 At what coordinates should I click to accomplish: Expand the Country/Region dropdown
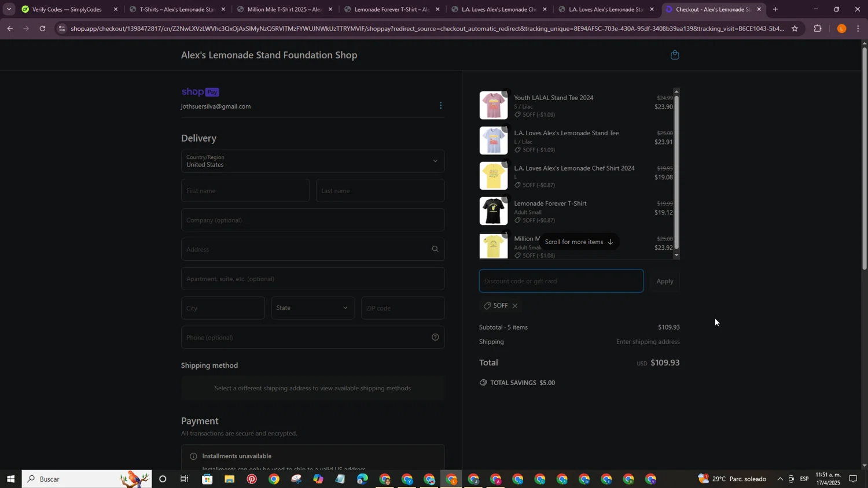click(x=312, y=161)
